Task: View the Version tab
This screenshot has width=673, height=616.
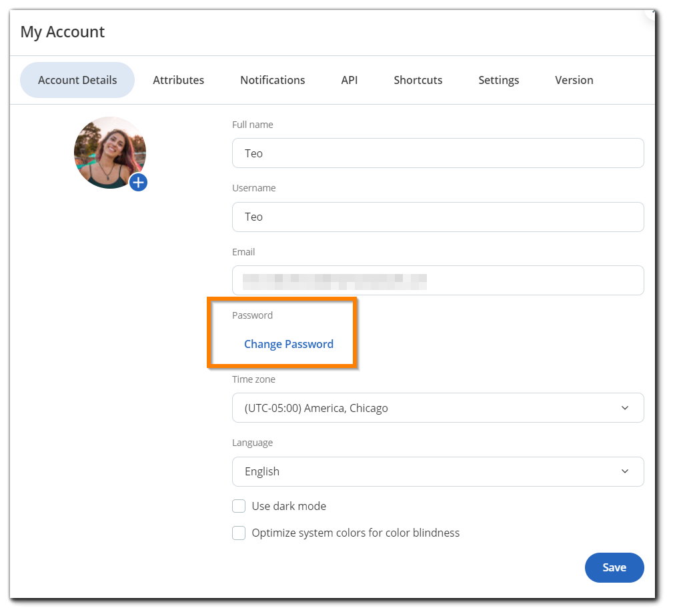Action: 574,80
